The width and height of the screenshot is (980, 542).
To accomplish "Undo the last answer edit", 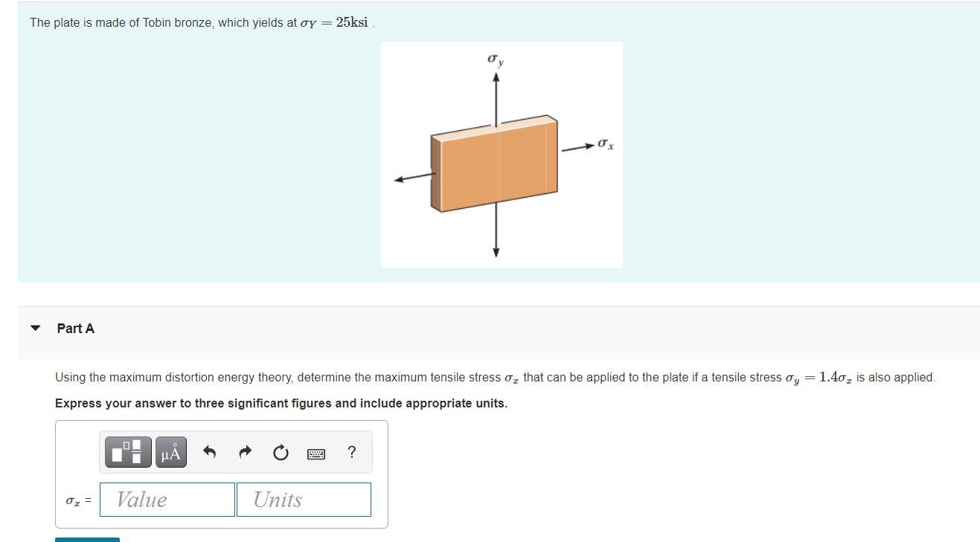I will tap(208, 451).
